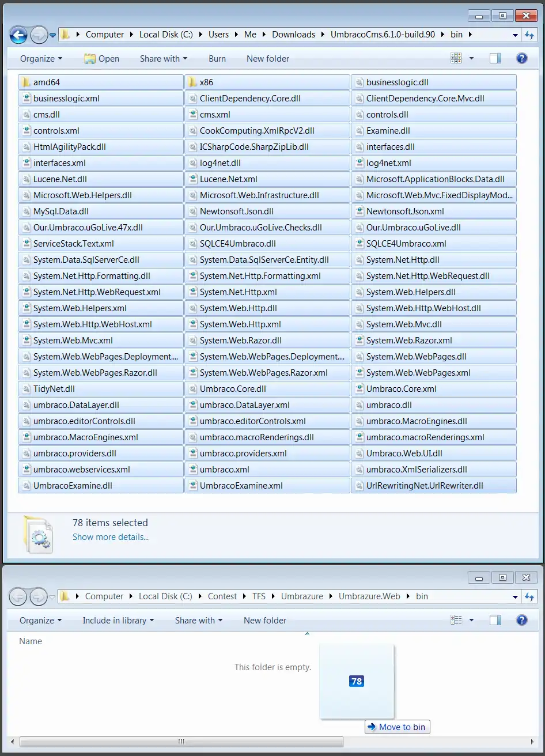Select umbraco.dll file

click(433, 405)
